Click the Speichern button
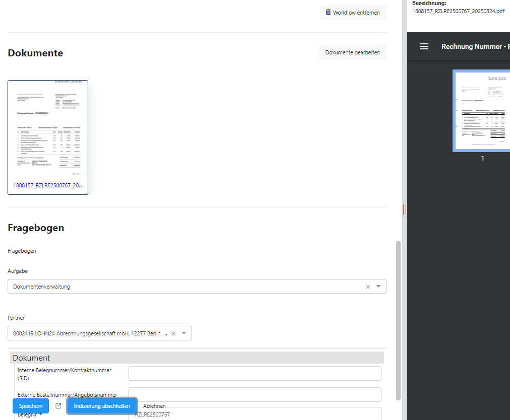510x420 pixels. (31, 406)
